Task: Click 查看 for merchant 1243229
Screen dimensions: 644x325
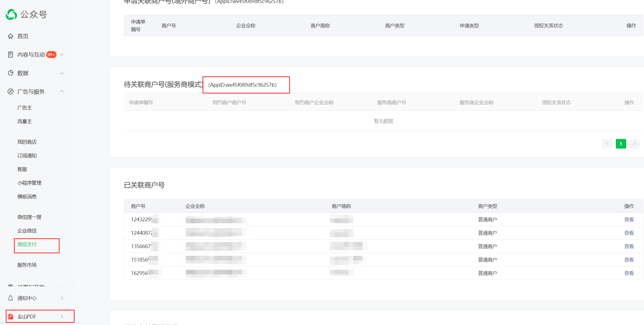Action: pyautogui.click(x=629, y=219)
